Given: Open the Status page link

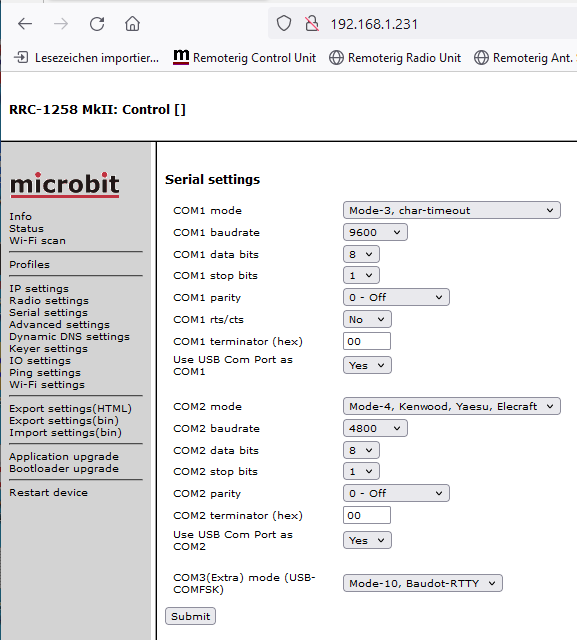Looking at the screenshot, I should click(27, 229).
